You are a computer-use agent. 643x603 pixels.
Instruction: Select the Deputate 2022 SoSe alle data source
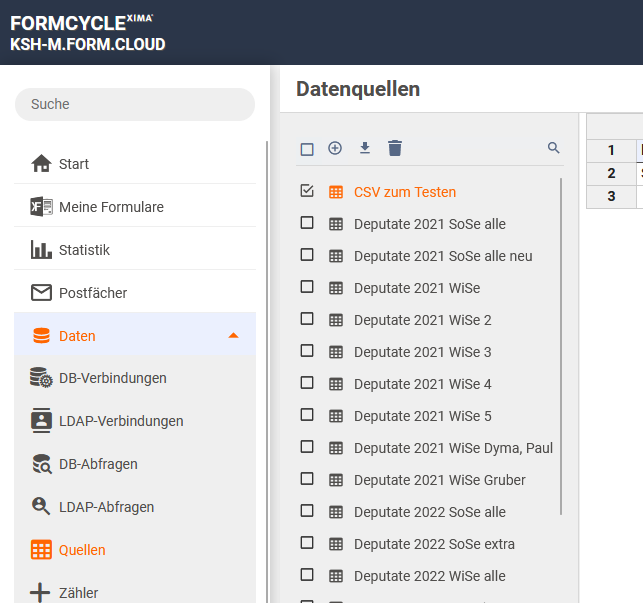point(429,512)
